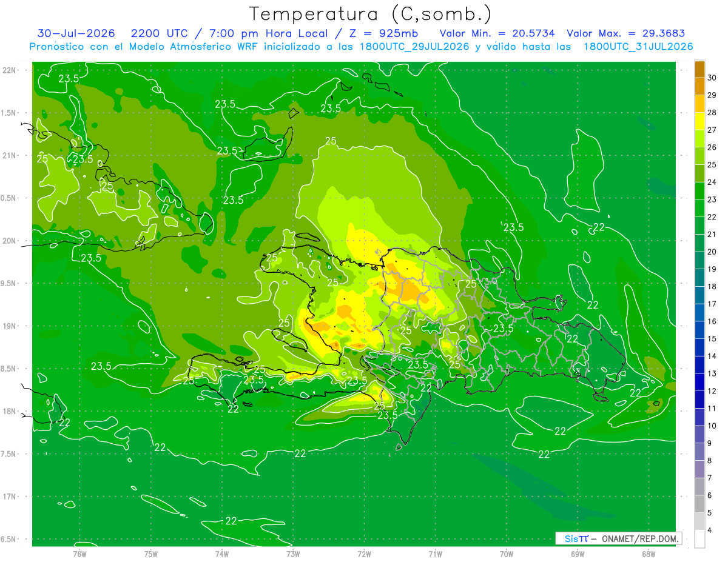The image size is (728, 562).
Task: Click the '24' color scale label
Action: [713, 182]
